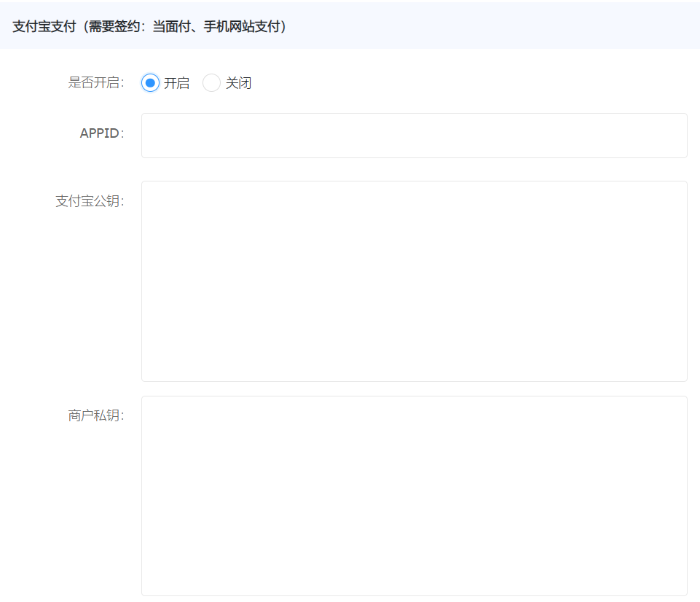Click the empty box beside APPID
The image size is (700, 602).
coord(414,136)
